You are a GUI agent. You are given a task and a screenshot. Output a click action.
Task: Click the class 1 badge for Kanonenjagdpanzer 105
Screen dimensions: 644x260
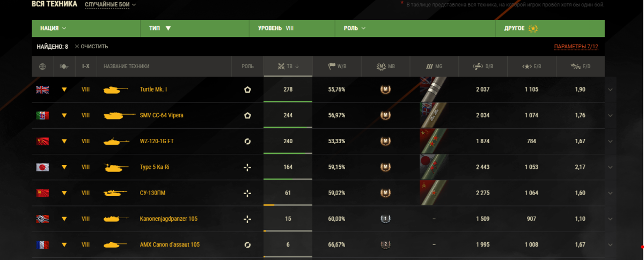click(x=385, y=219)
